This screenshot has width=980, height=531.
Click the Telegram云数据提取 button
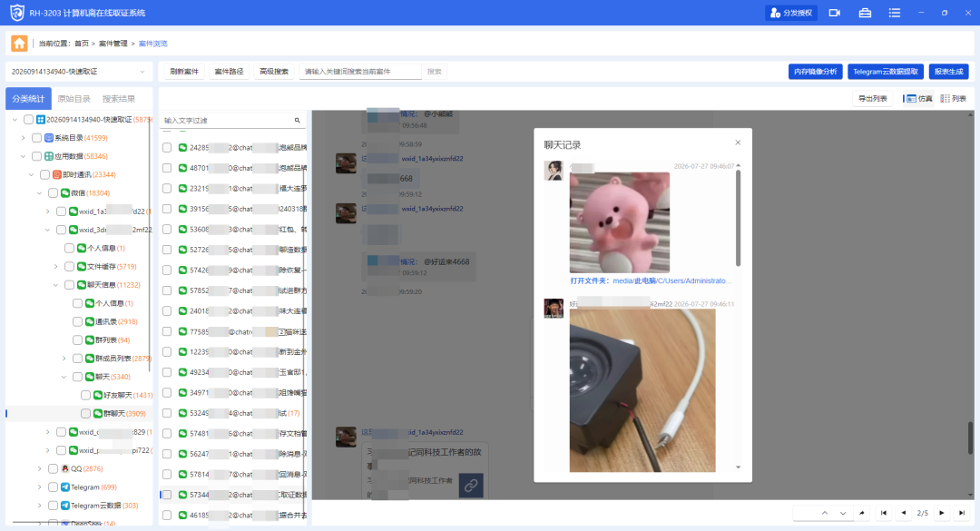click(x=886, y=72)
